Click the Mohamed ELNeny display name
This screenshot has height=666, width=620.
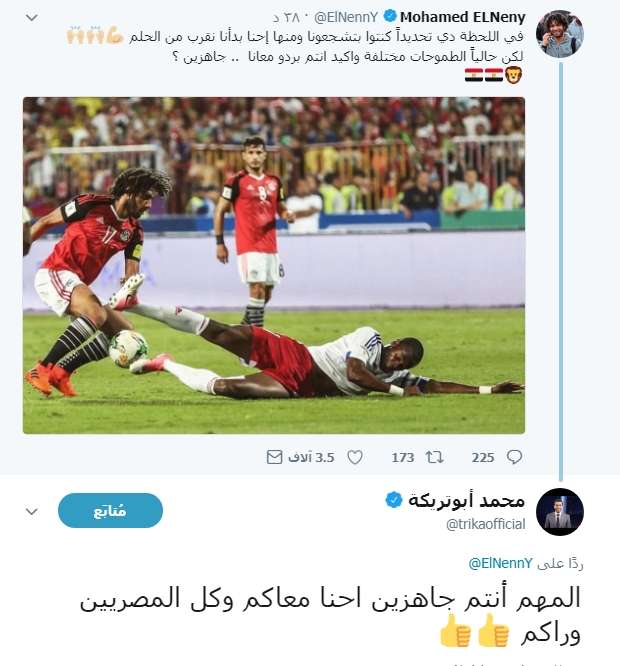click(x=463, y=17)
